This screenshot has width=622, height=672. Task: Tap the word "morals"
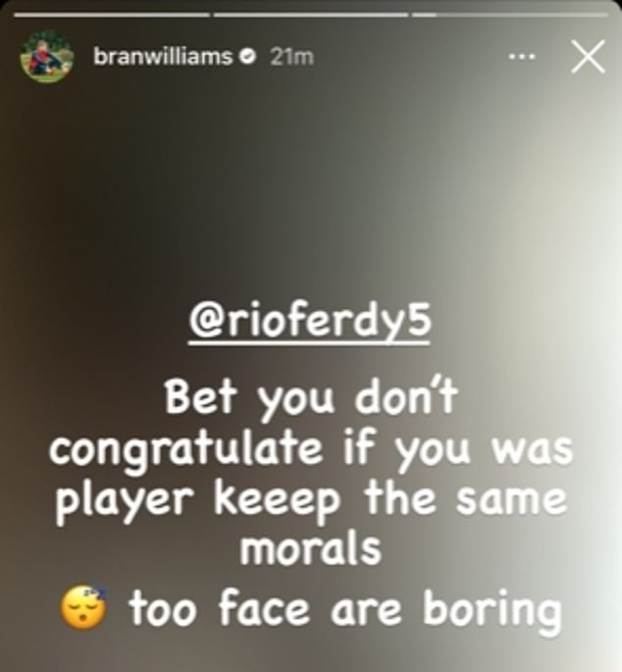coord(310,549)
